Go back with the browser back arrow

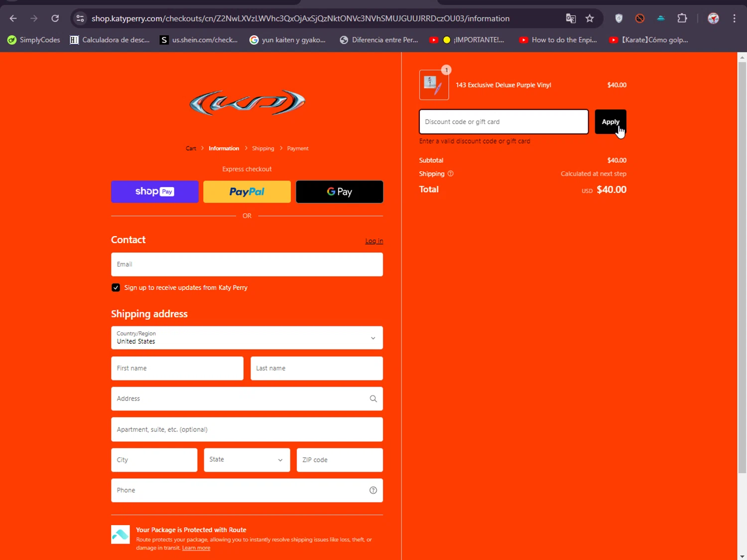coord(13,18)
